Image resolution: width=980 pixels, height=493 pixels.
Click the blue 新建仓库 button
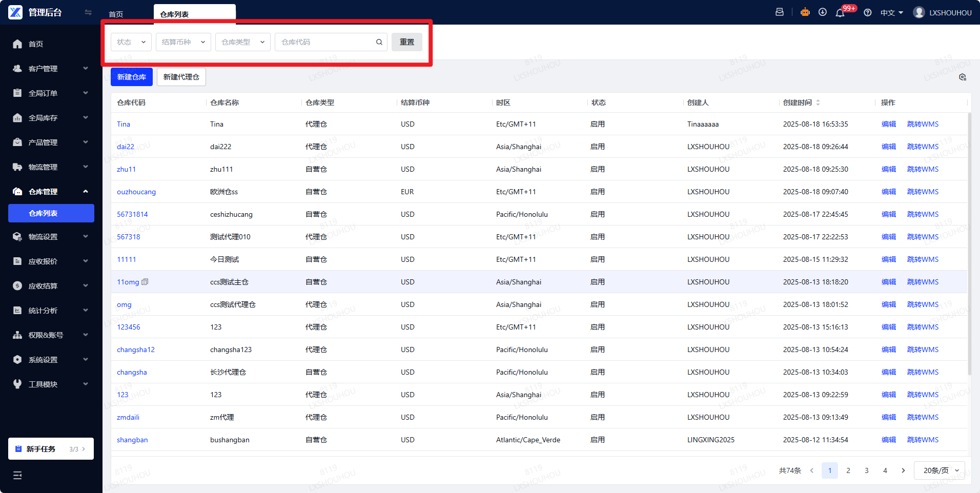tap(132, 77)
